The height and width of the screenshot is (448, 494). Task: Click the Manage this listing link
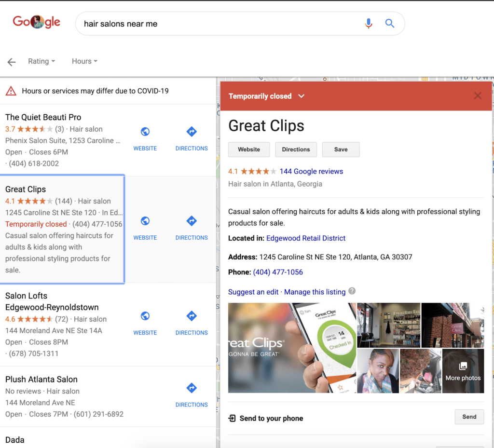pyautogui.click(x=315, y=292)
